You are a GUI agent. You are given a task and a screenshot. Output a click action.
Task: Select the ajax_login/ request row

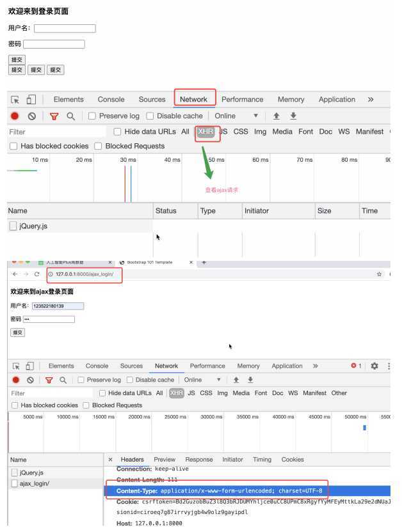point(56,483)
